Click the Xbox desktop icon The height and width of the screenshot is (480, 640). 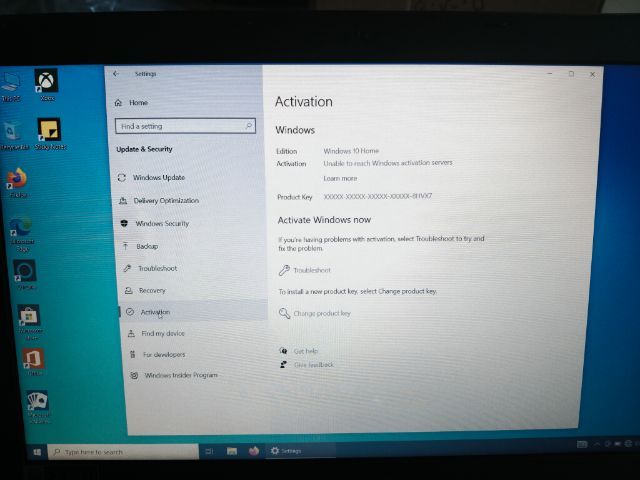(x=47, y=85)
